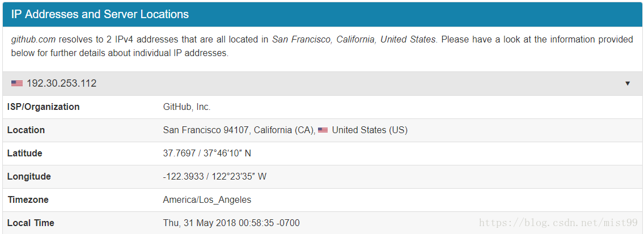Screen dimensions: 644x234
Task: Select the ISP/Organization row label
Action: [44, 107]
